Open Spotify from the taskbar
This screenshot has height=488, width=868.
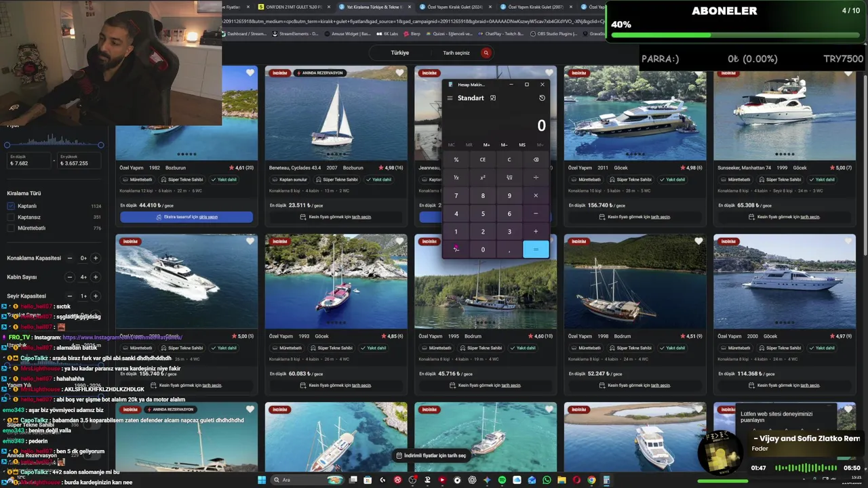pos(502,480)
